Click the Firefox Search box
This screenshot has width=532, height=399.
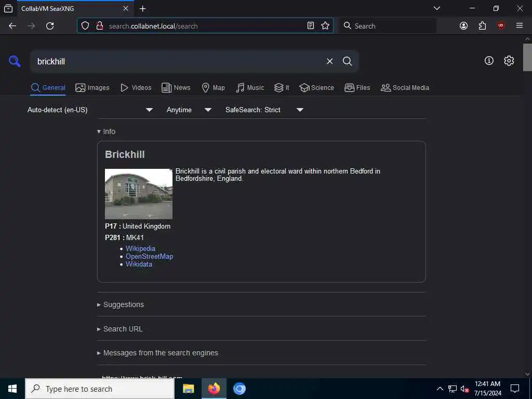388,26
